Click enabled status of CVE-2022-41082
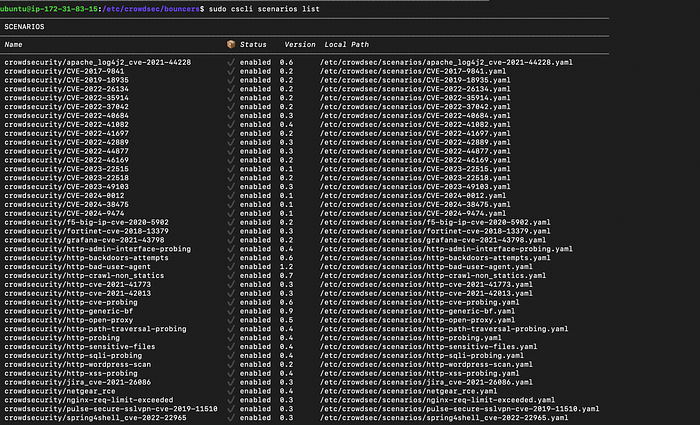 tap(255, 125)
